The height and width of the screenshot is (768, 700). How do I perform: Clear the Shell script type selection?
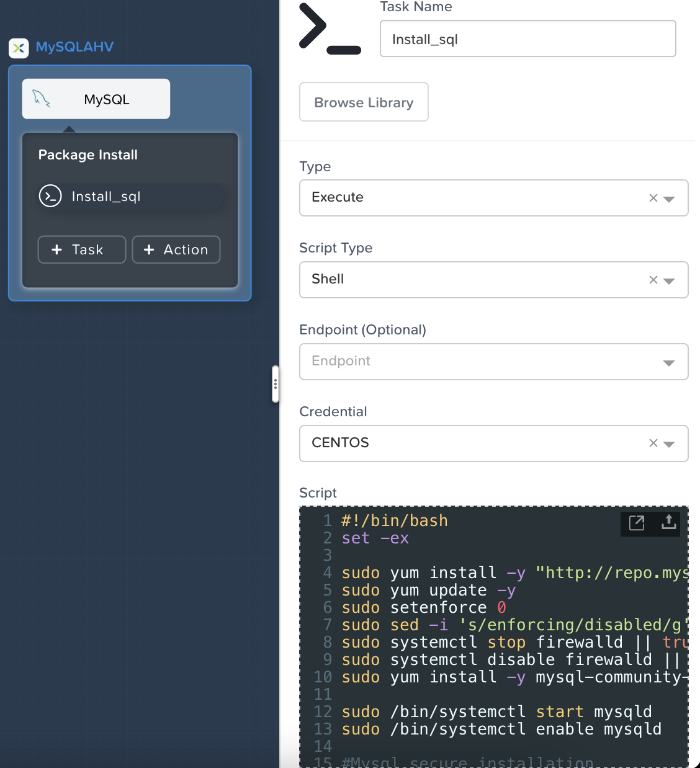tap(653, 280)
